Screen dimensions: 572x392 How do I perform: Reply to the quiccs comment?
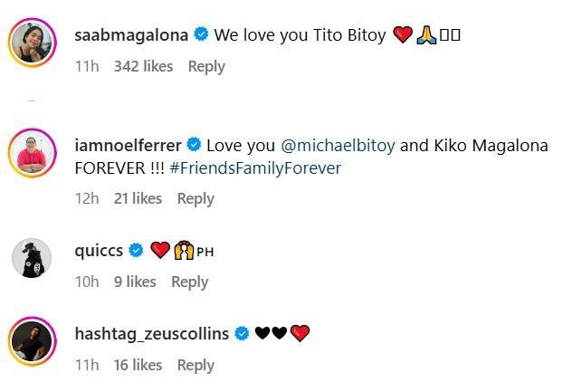pos(190,282)
